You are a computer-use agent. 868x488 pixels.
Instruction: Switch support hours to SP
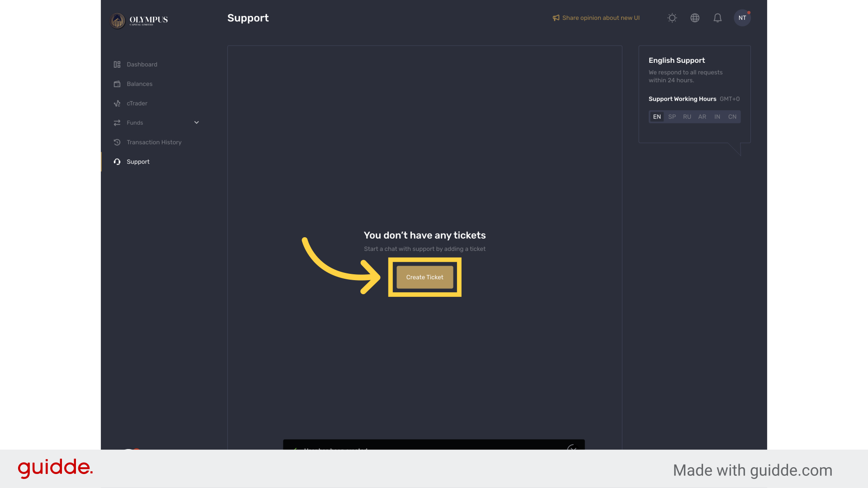(672, 117)
